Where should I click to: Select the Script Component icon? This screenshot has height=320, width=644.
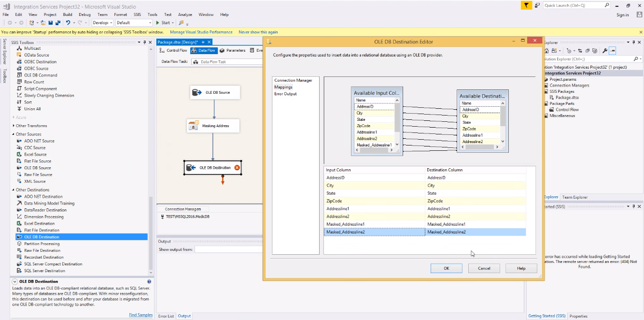pyautogui.click(x=19, y=89)
